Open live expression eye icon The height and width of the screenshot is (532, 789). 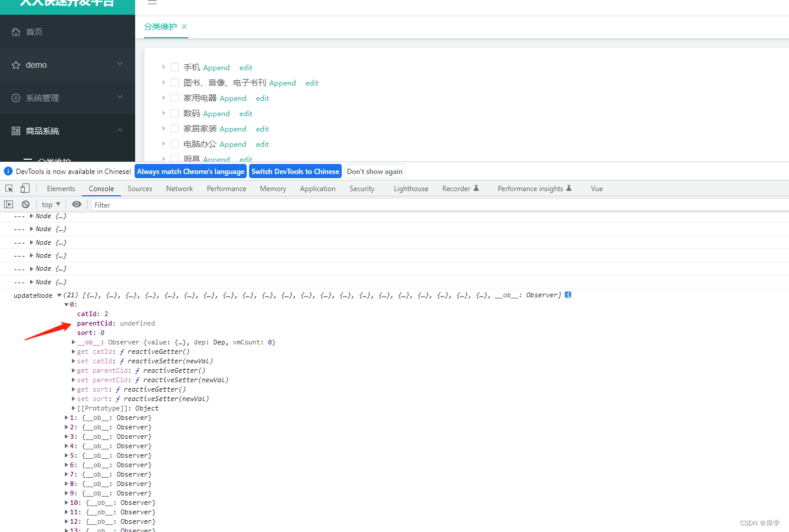77,205
